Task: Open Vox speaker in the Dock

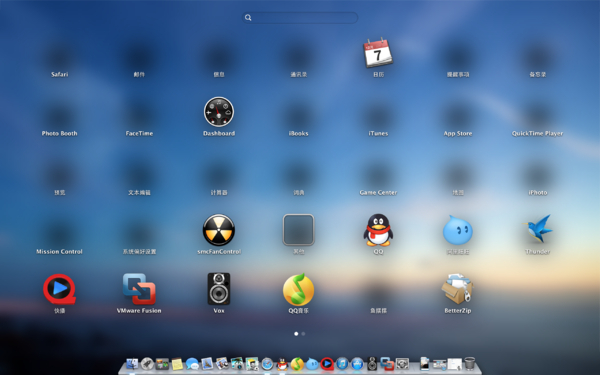Action: point(372,364)
